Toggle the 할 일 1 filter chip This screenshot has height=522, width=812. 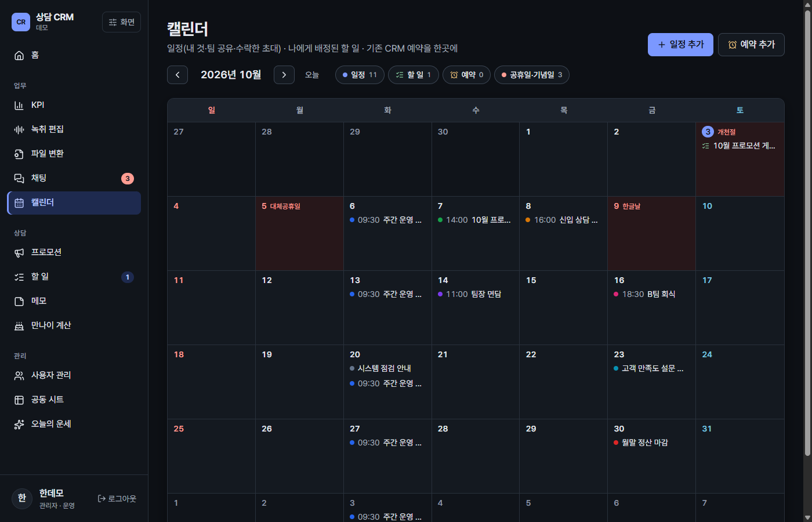pos(414,75)
